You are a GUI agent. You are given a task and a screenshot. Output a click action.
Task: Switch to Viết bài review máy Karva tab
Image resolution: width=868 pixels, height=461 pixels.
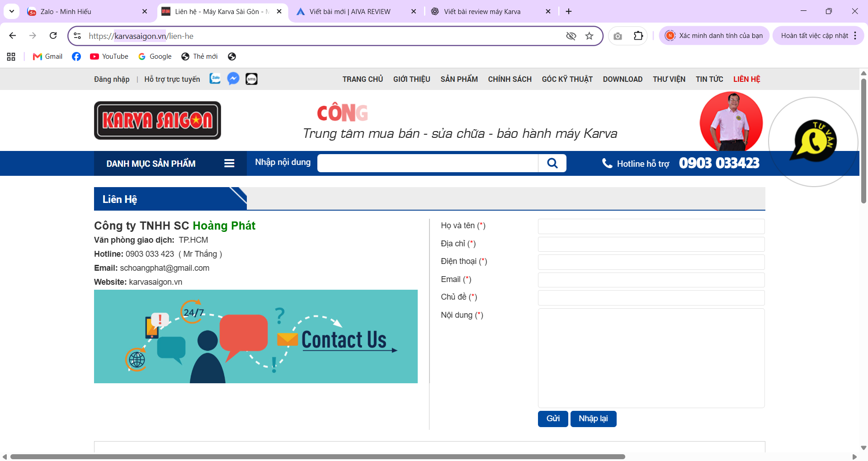coord(491,11)
